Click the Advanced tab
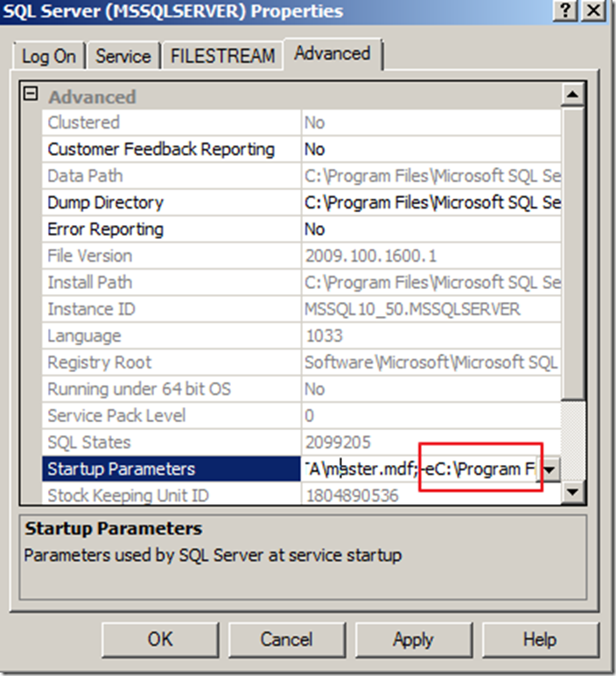Image resolution: width=616 pixels, height=676 pixels. click(x=332, y=53)
